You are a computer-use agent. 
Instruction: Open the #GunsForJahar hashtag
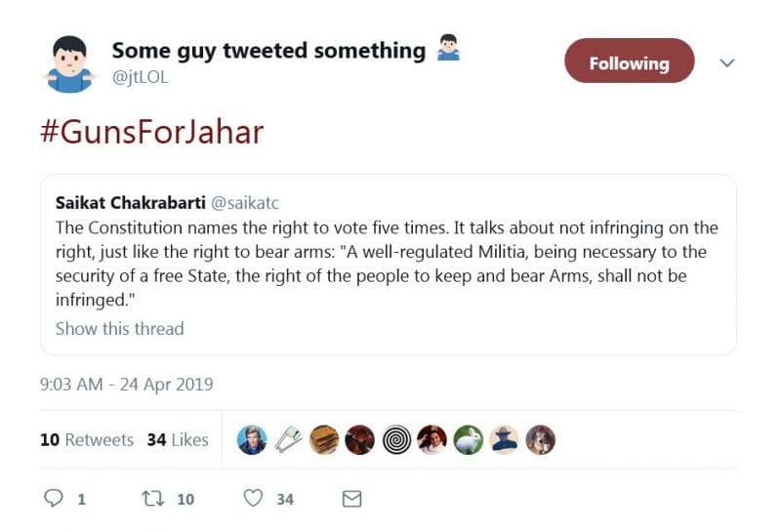[151, 133]
